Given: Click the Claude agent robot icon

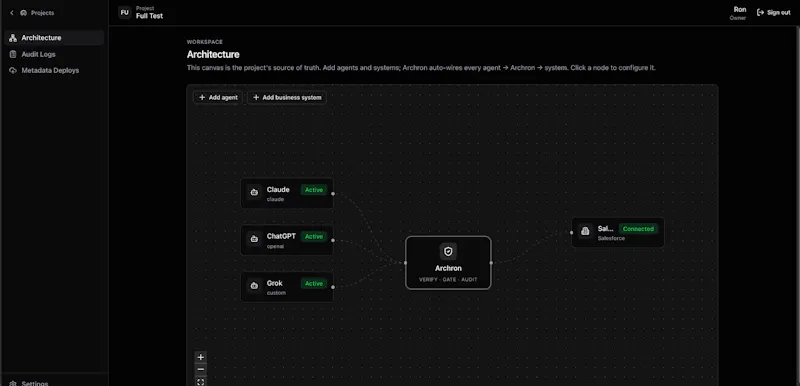Looking at the screenshot, I should coord(254,193).
